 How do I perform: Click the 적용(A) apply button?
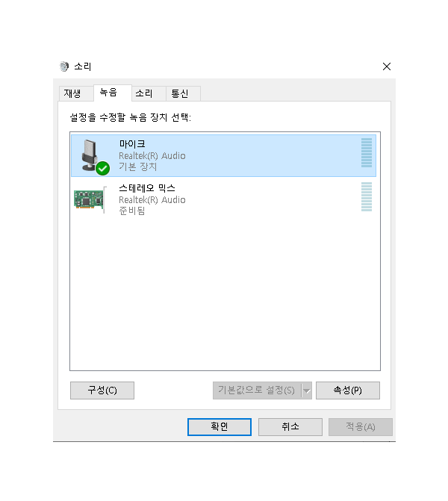tap(361, 427)
